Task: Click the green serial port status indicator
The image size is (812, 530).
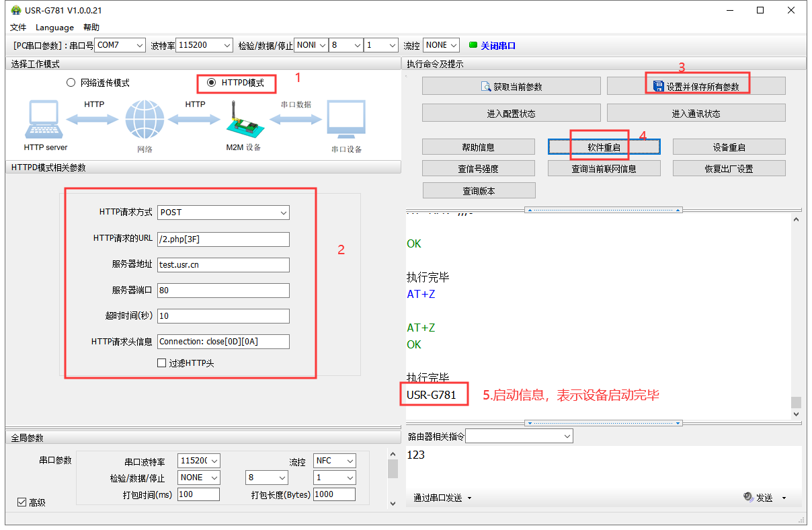Action: pyautogui.click(x=473, y=45)
